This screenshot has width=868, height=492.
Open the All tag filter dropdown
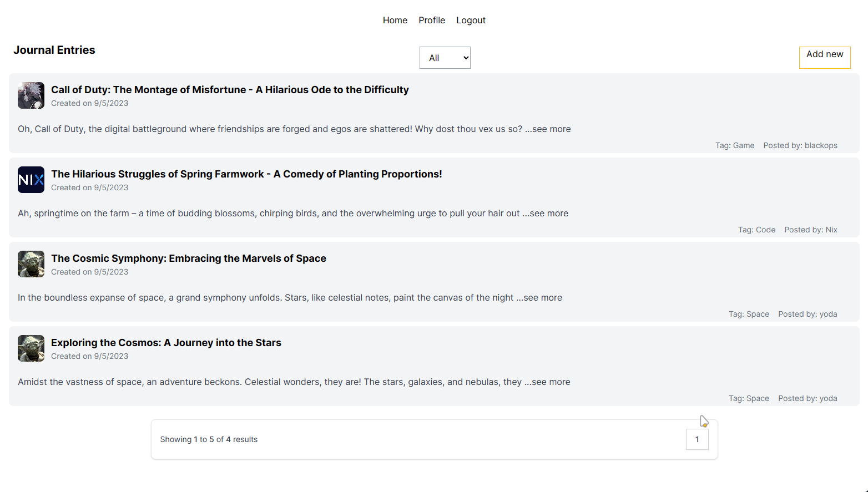pyautogui.click(x=445, y=58)
